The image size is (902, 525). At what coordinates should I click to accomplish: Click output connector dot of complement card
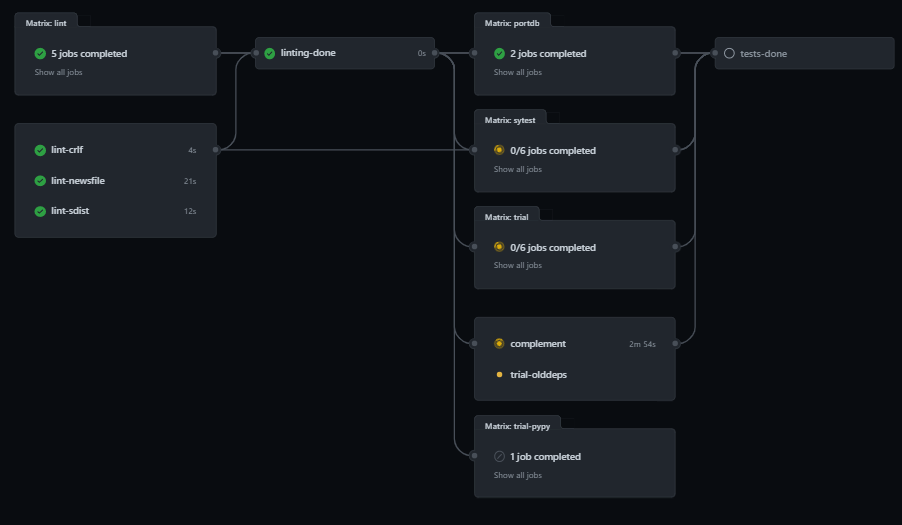675,343
